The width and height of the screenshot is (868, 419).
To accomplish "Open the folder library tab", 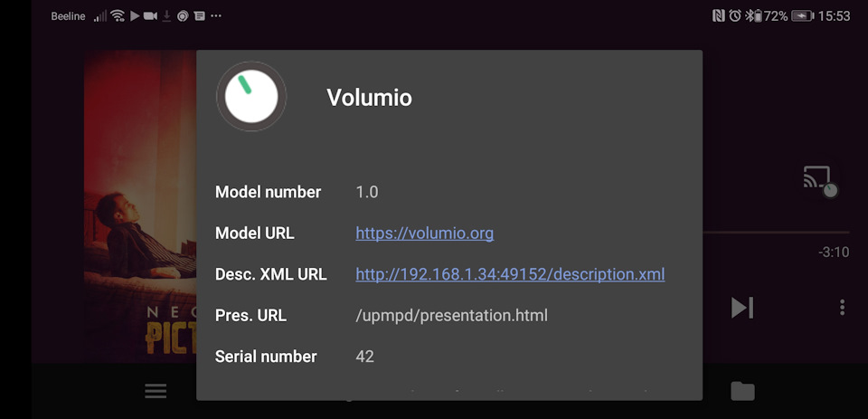I will coord(742,391).
